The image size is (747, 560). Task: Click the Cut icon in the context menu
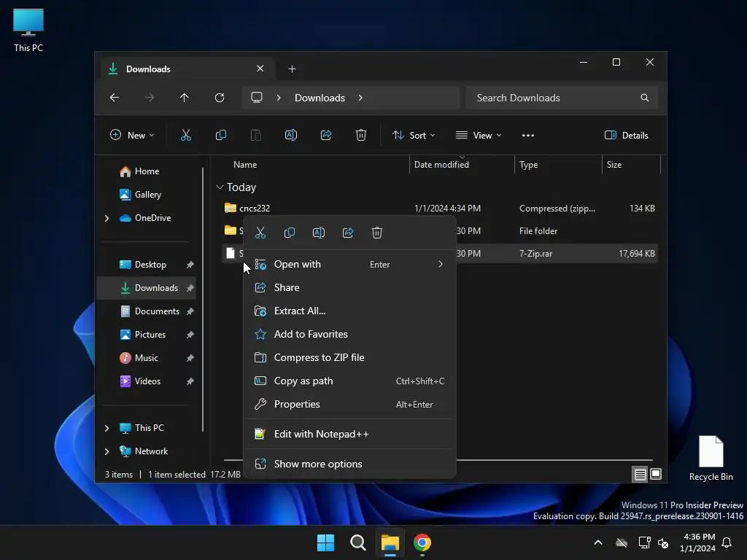(x=260, y=233)
